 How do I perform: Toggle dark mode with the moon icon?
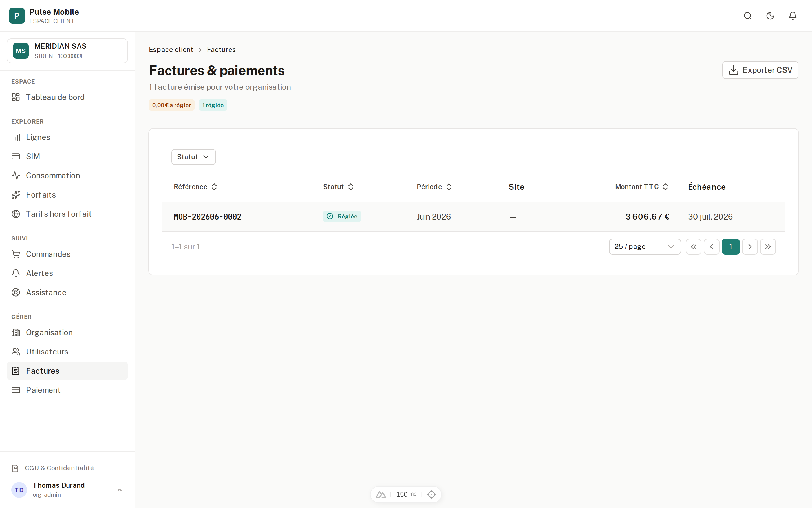pos(770,16)
